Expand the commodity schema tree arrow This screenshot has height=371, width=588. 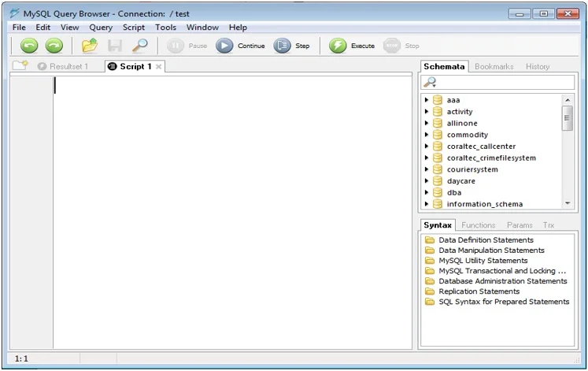click(x=427, y=135)
